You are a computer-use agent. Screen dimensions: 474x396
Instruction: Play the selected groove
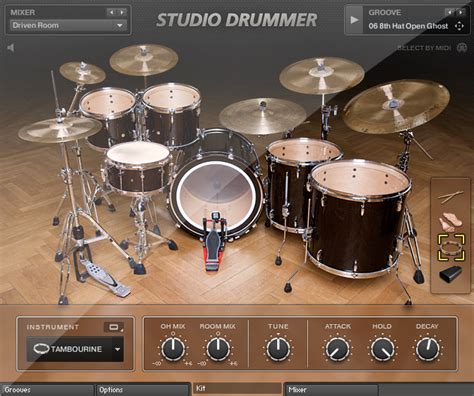(x=354, y=20)
